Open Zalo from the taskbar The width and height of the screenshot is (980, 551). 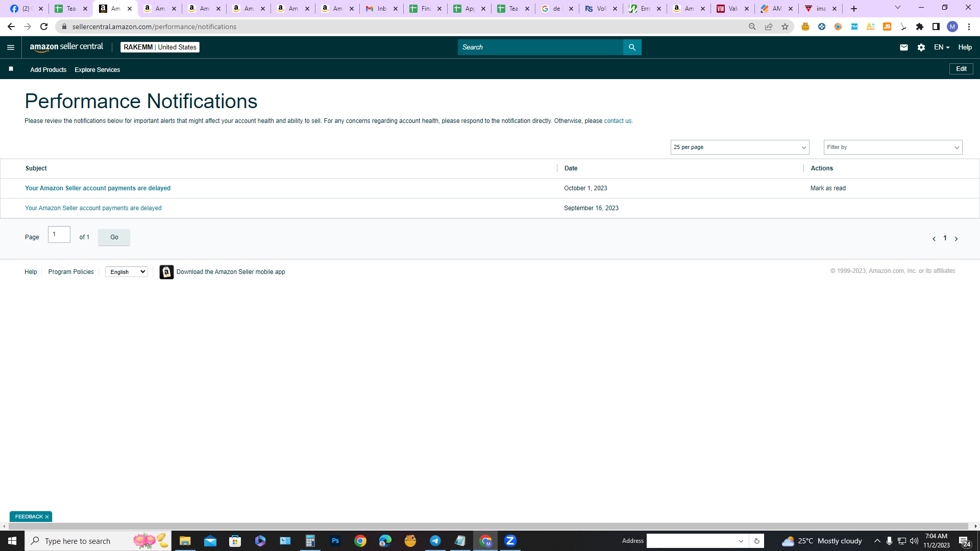pyautogui.click(x=510, y=541)
